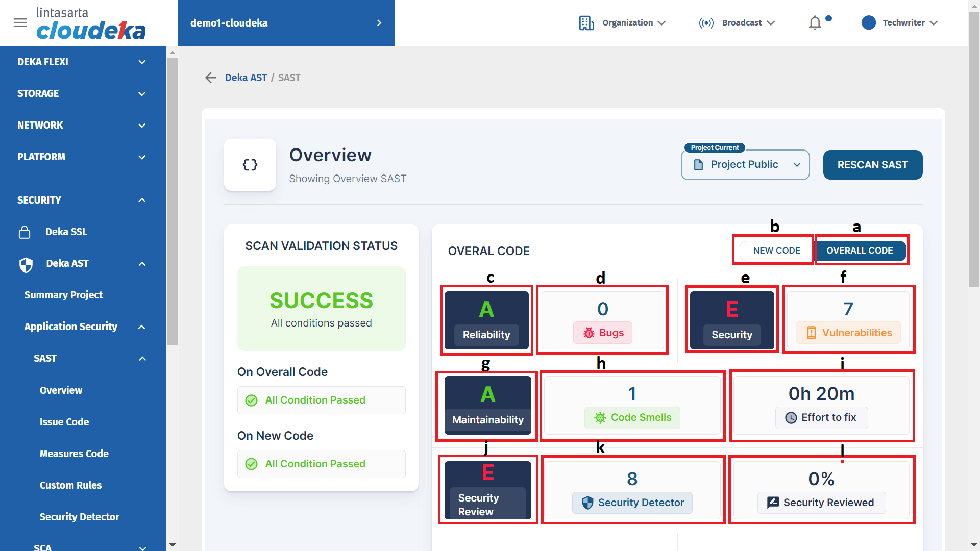Click the back arrow beside Deka AST
This screenshot has height=551, width=980.
click(x=210, y=78)
